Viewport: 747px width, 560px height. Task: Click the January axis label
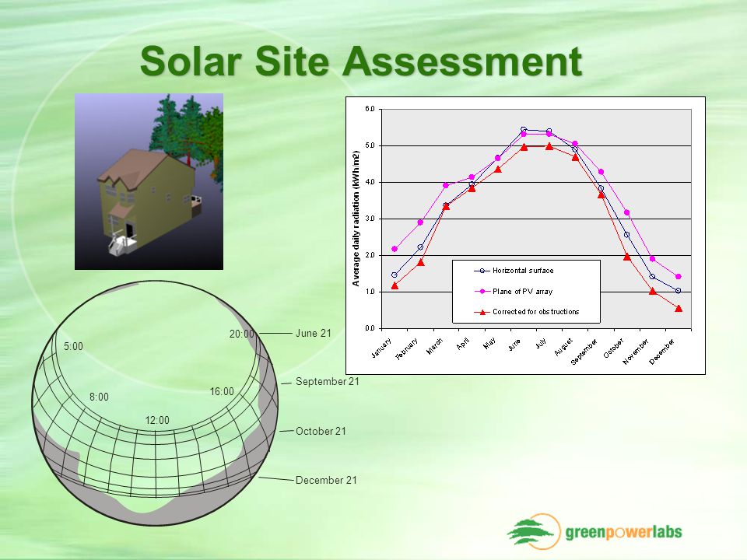tap(382, 348)
